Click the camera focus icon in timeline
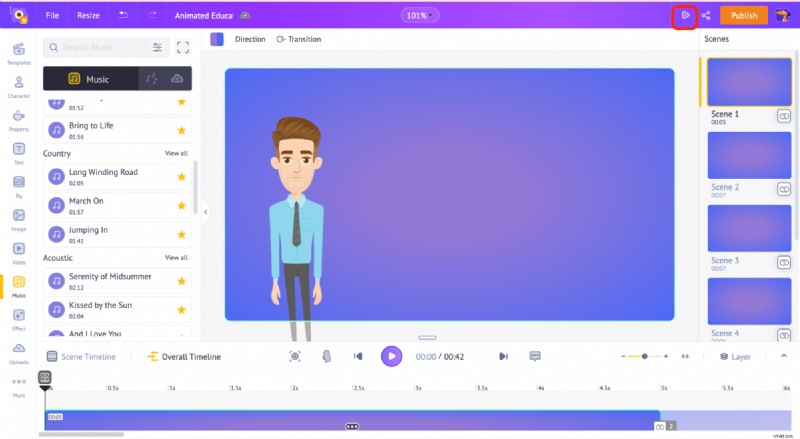This screenshot has height=439, width=800. (x=295, y=356)
